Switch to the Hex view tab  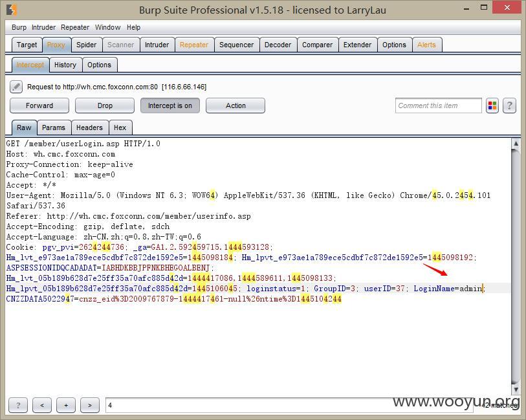tap(120, 127)
